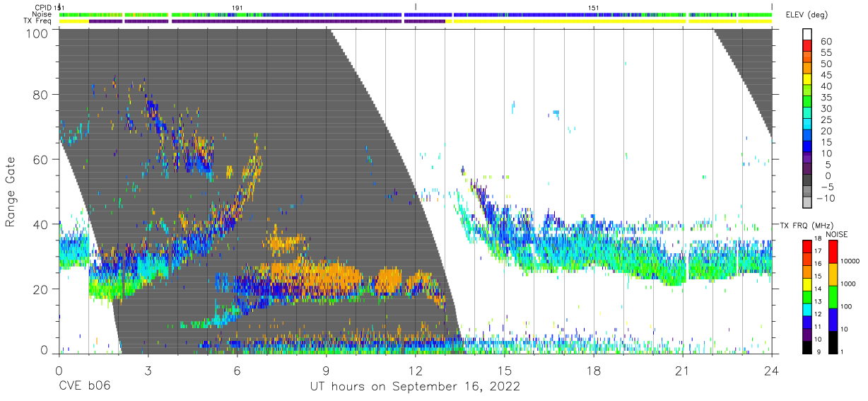The height and width of the screenshot is (401, 868).
Task: Select the purple 5–10 degree elevation swatch
Action: [808, 158]
